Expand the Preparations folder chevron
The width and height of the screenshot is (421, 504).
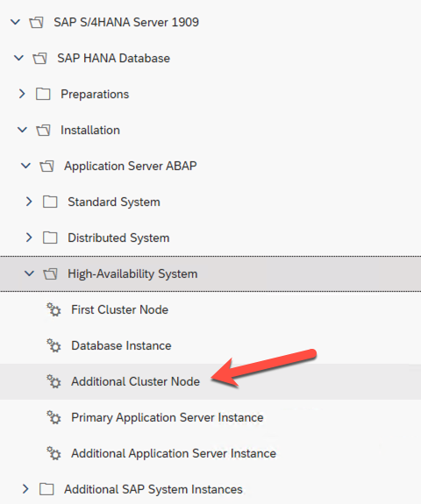22,94
